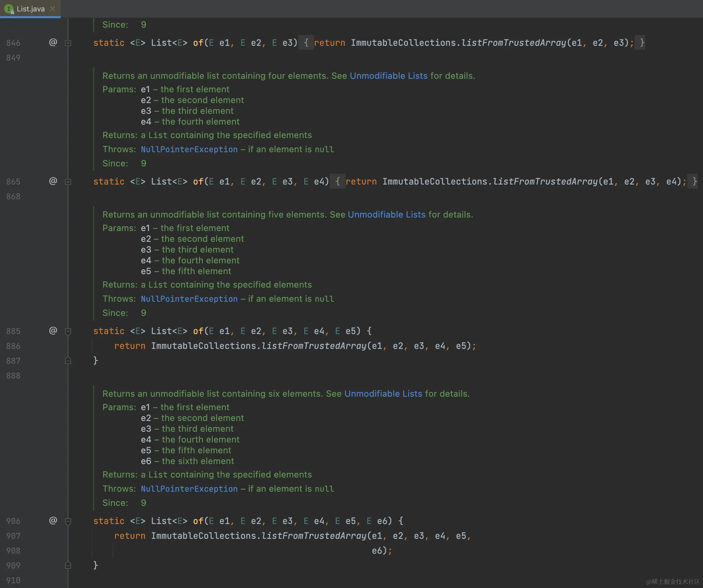Click @ gutter icon on line 846
The height and width of the screenshot is (588, 703).
53,42
